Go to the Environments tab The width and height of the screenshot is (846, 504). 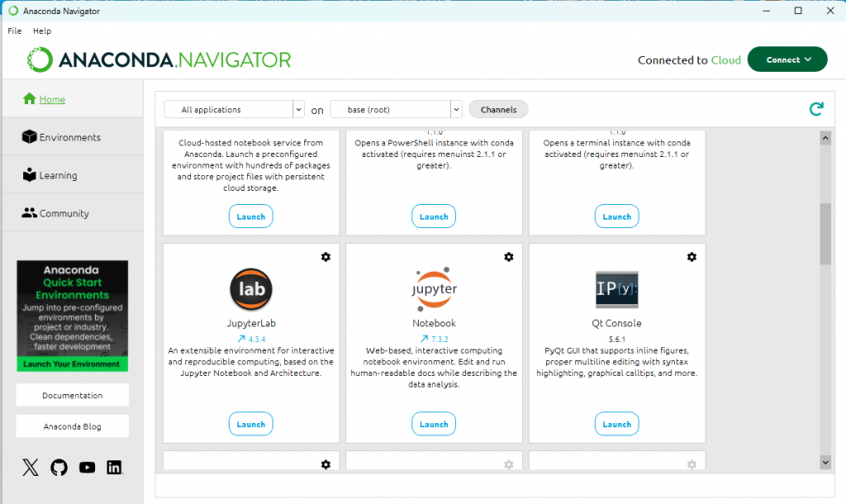click(x=73, y=137)
